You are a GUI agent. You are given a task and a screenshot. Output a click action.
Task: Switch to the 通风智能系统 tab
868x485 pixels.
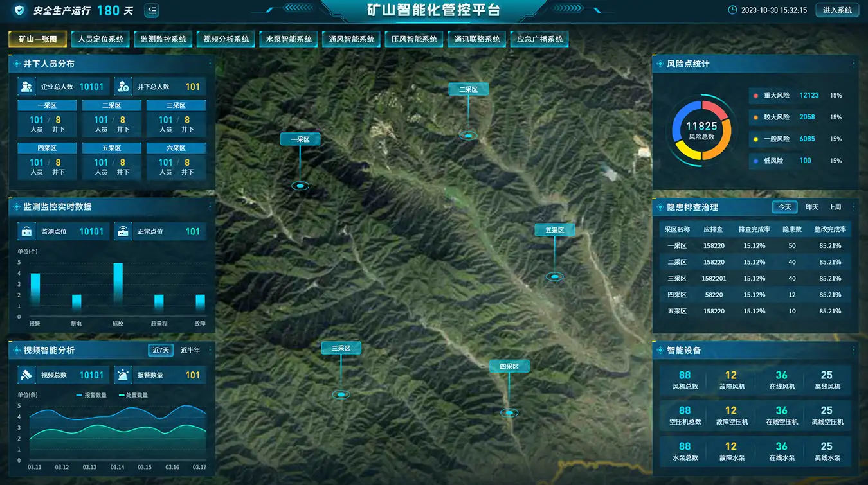point(352,39)
